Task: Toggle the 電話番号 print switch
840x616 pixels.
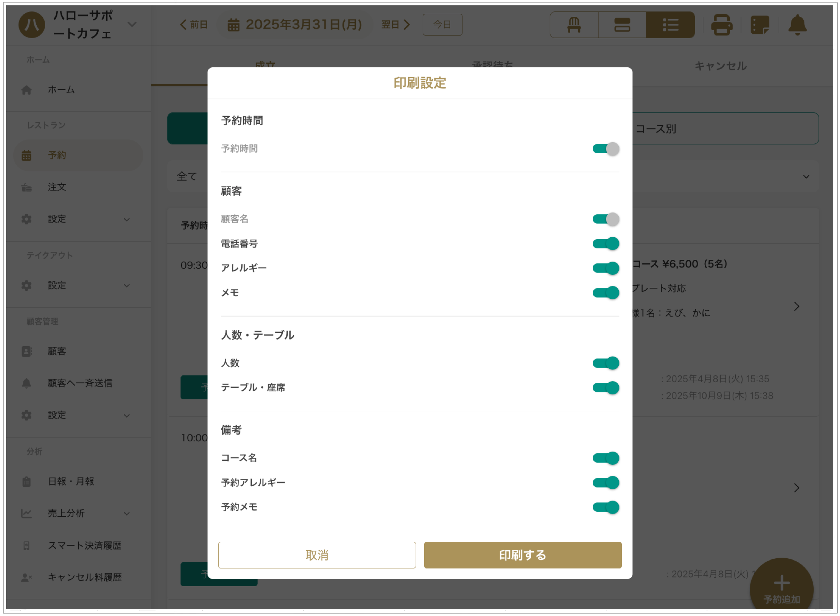Action: [606, 244]
